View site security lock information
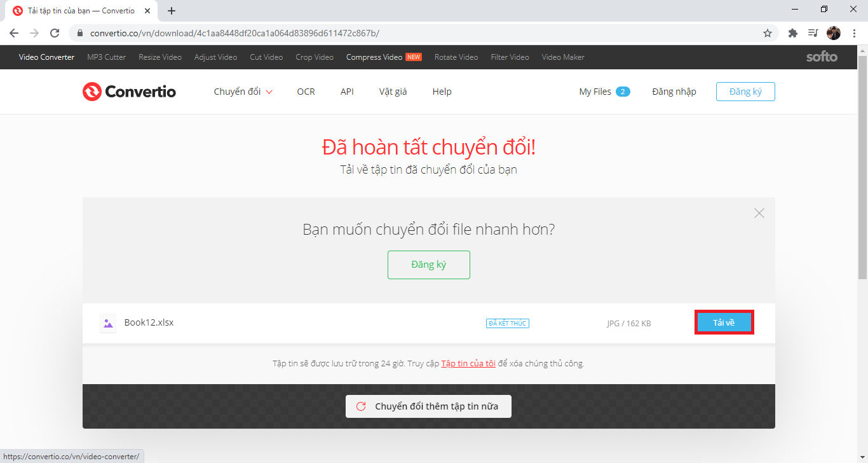This screenshot has width=868, height=463. click(80, 33)
